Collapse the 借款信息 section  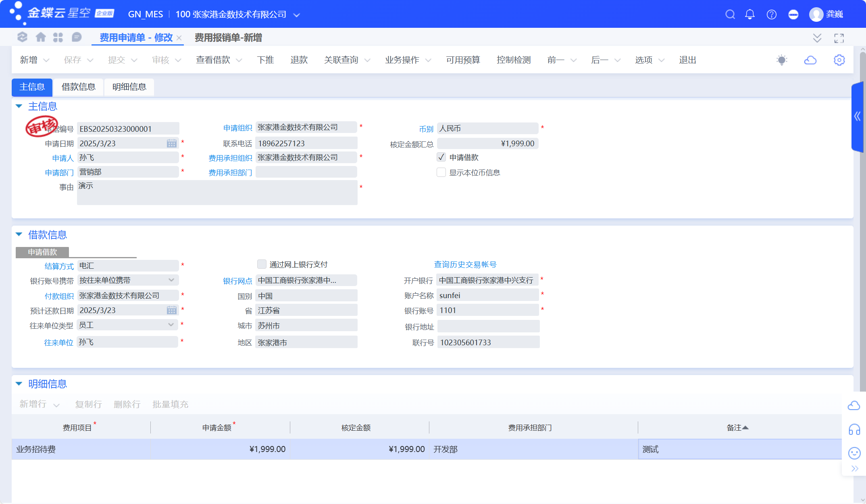[x=19, y=234]
